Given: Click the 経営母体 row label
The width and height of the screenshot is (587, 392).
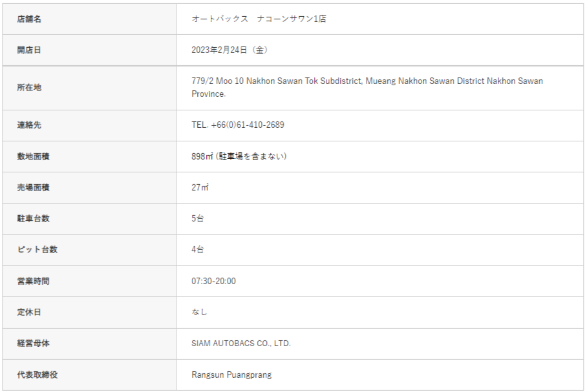Looking at the screenshot, I should point(33,344).
